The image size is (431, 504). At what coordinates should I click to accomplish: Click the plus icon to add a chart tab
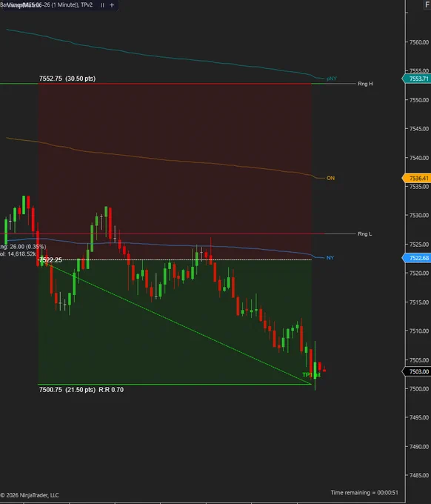pyautogui.click(x=112, y=5)
